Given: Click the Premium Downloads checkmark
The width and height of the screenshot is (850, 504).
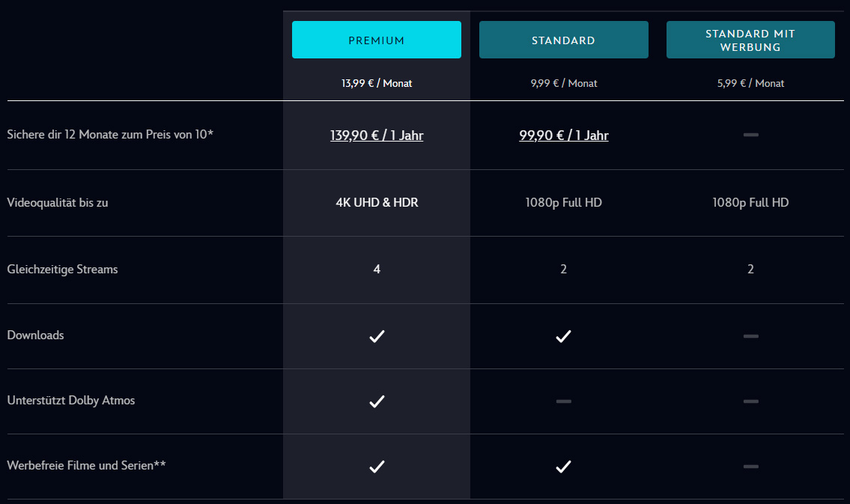Looking at the screenshot, I should tap(377, 336).
